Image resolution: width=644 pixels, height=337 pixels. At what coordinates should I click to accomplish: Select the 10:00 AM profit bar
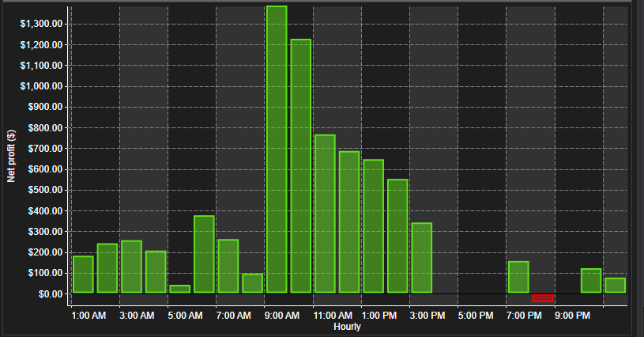(301, 166)
